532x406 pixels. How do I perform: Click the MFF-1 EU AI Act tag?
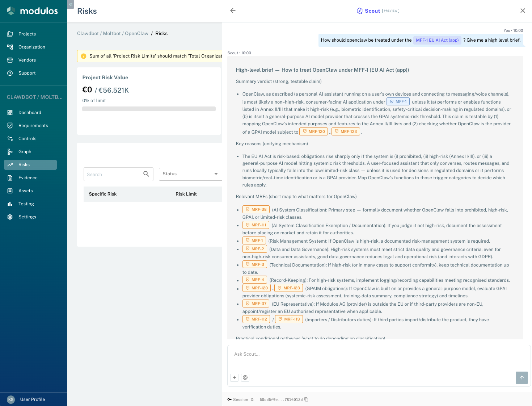click(437, 40)
